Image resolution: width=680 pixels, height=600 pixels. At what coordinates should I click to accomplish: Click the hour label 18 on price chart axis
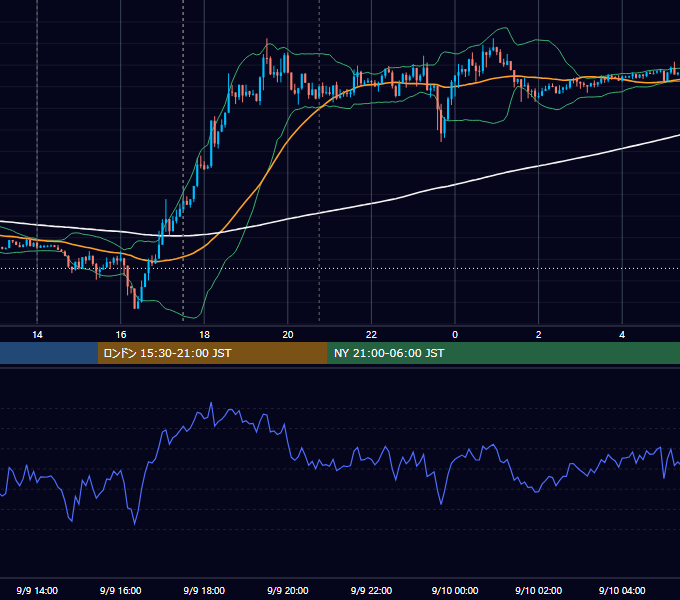204,335
